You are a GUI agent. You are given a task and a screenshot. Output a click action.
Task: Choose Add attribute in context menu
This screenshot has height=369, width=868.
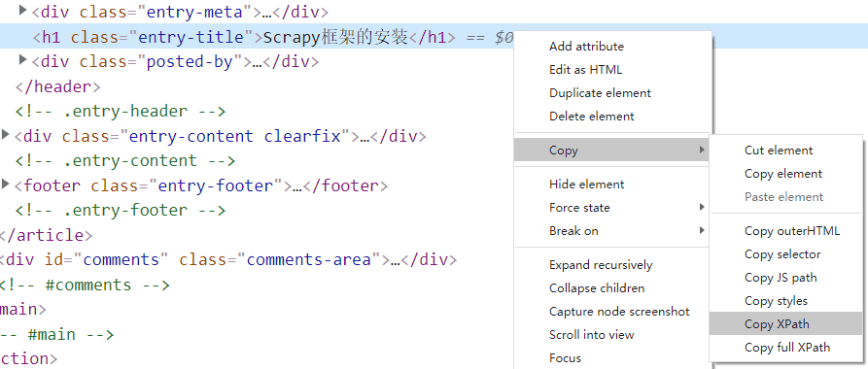point(586,47)
